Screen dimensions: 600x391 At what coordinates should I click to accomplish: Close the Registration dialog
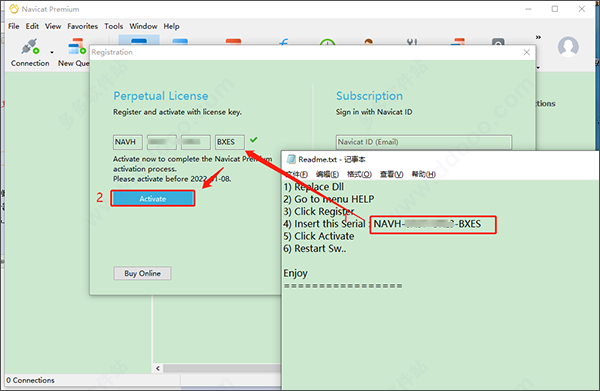tap(527, 52)
